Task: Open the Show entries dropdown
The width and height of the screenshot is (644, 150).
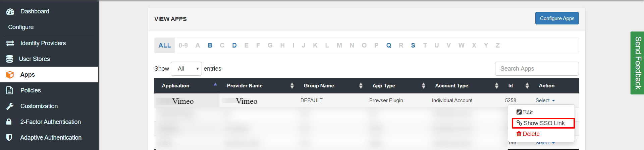Action: (x=186, y=69)
